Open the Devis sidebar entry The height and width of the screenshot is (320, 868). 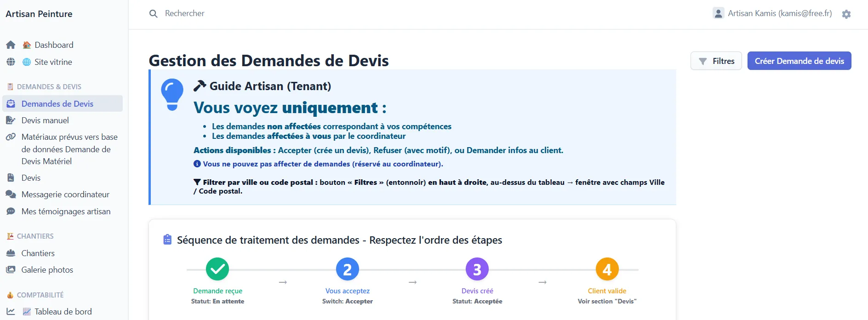click(31, 178)
